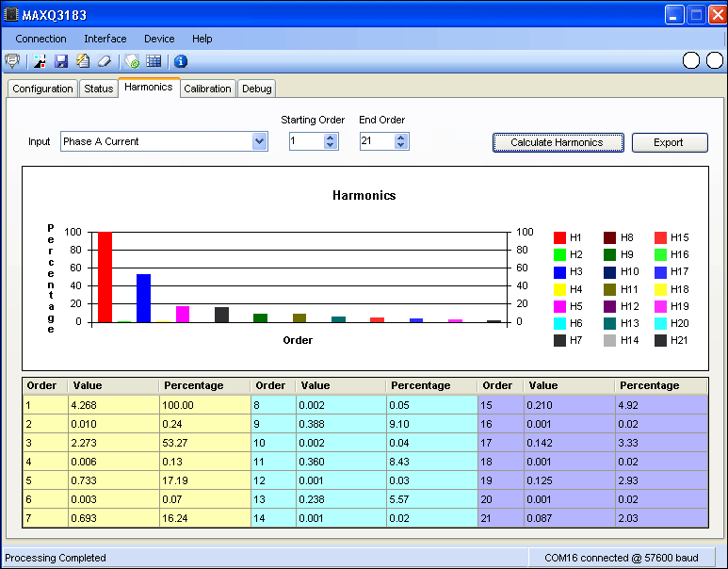Click the document with lightning bolt icon
The width and height of the screenshot is (728, 569).
coord(83,61)
